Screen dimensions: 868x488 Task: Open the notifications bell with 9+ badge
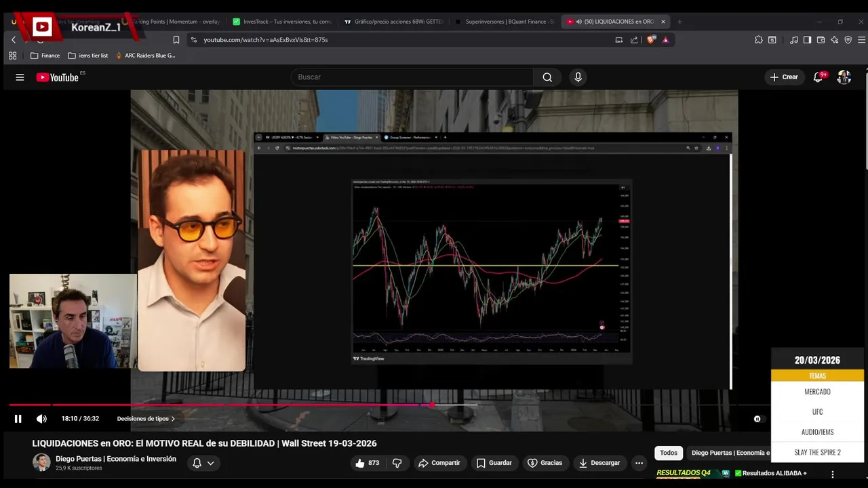(818, 77)
